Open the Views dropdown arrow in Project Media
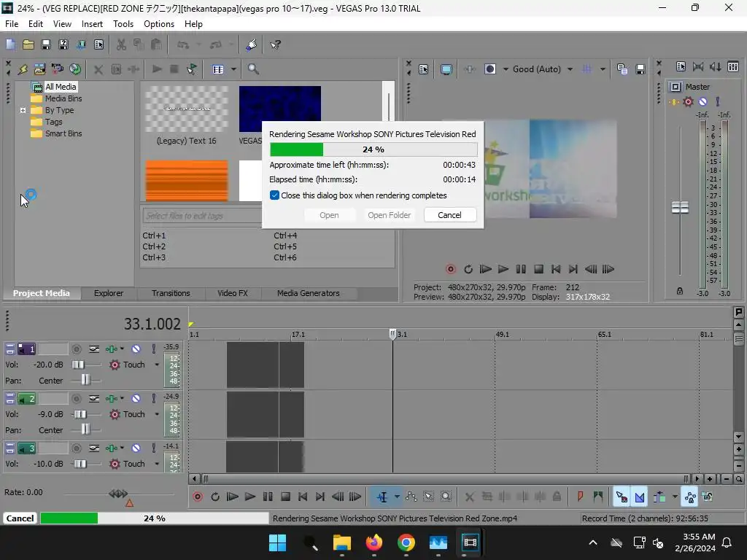 (233, 69)
